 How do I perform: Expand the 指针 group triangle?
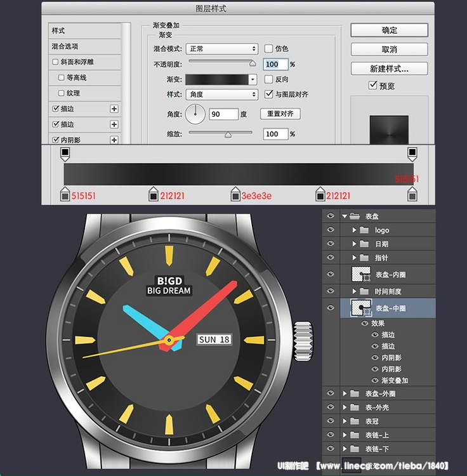point(354,258)
